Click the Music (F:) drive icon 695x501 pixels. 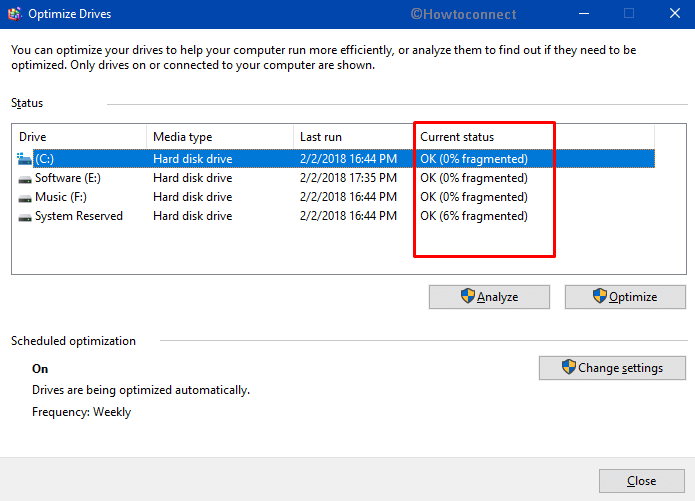pyautogui.click(x=24, y=198)
